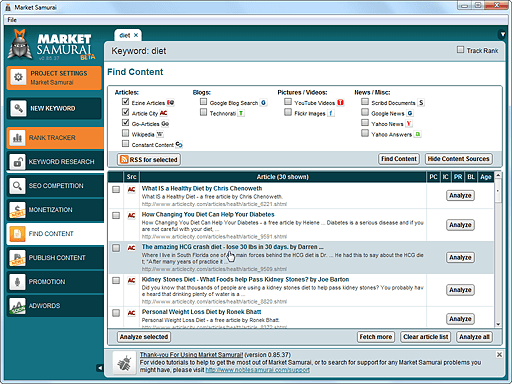Viewport: 512px width, 384px height.
Task: Check the Scribd Documents checkbox
Action: pyautogui.click(x=365, y=101)
